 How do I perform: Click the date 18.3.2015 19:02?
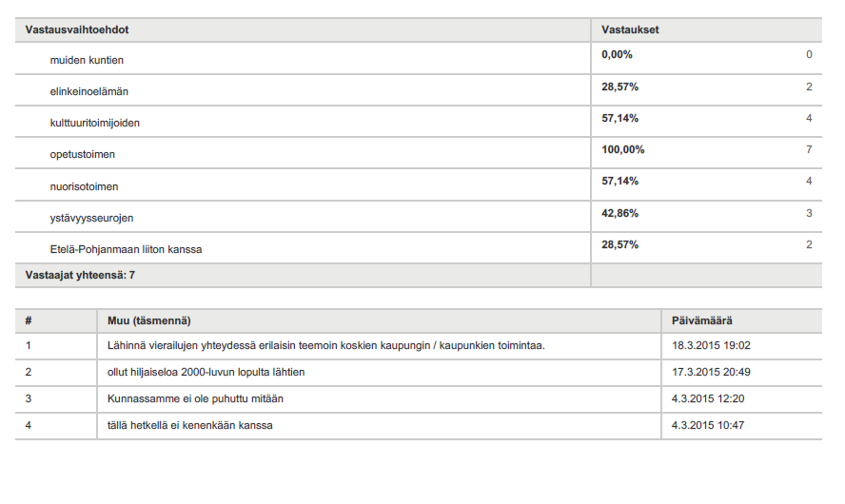point(711,346)
